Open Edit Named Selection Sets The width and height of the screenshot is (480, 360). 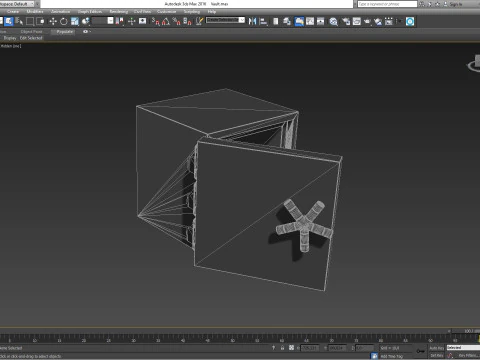tap(199, 21)
